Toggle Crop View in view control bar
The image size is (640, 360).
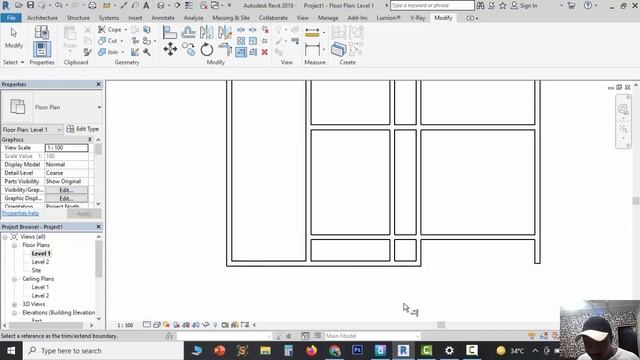pos(186,325)
